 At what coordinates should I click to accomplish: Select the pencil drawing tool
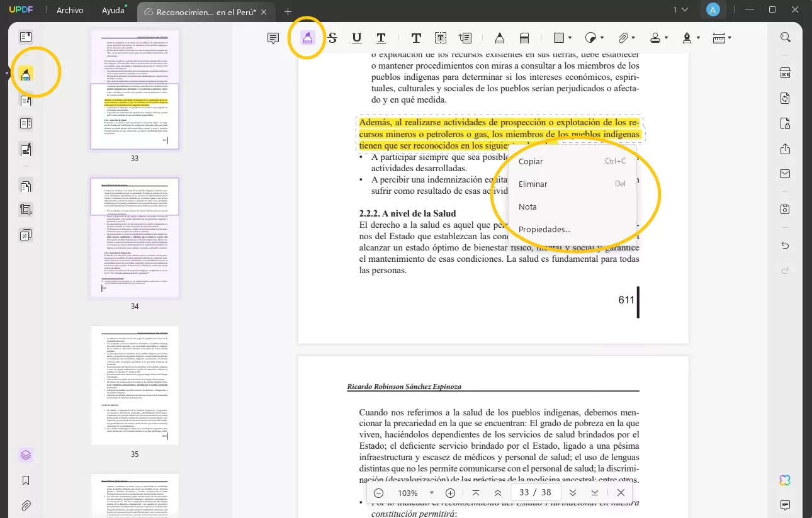pos(500,38)
